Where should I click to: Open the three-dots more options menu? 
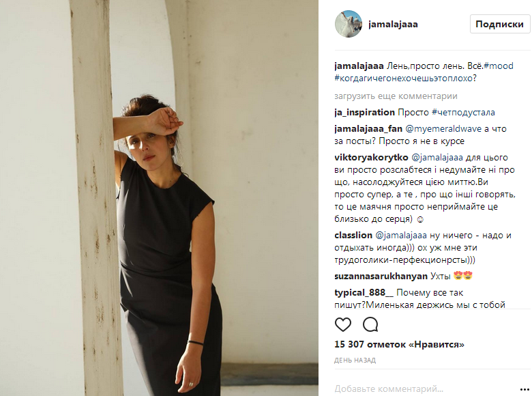(524, 389)
